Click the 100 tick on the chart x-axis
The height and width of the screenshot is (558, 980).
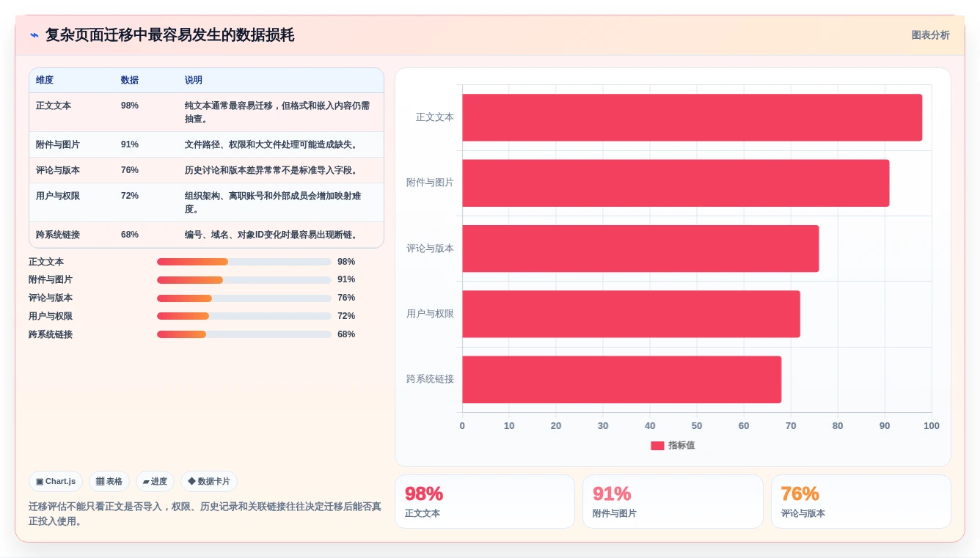[x=932, y=426]
